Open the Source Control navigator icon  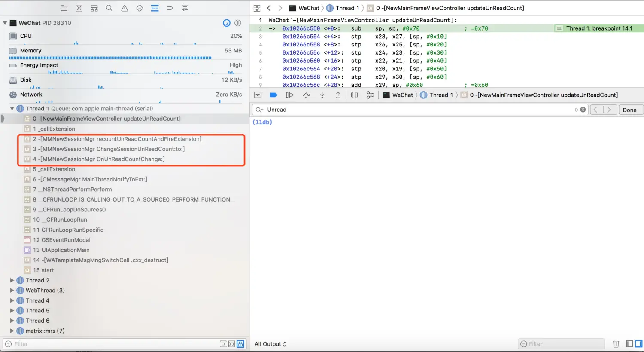(79, 8)
